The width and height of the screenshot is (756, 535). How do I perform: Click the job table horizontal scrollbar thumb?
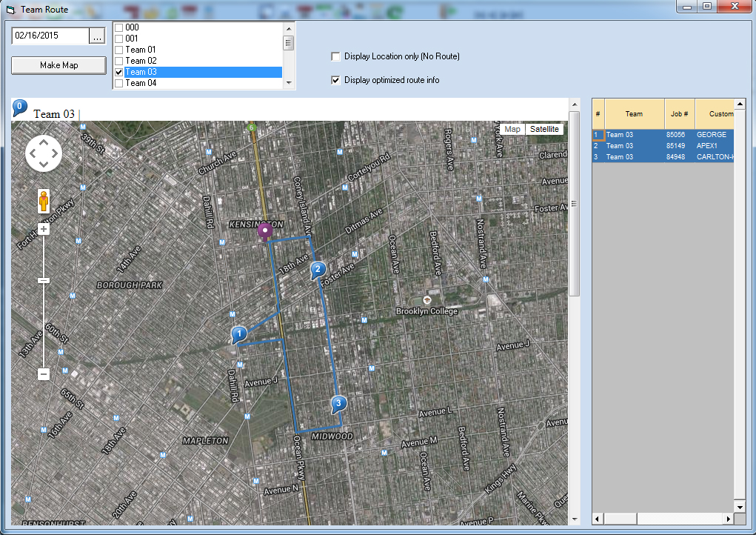point(620,519)
